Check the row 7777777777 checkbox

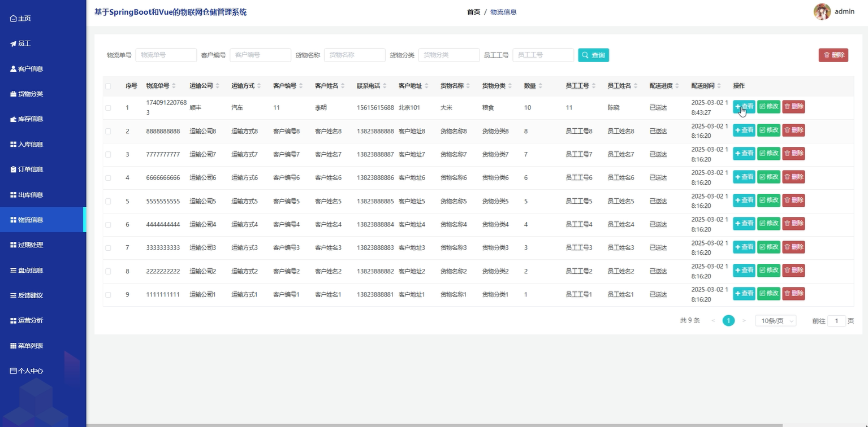click(108, 154)
